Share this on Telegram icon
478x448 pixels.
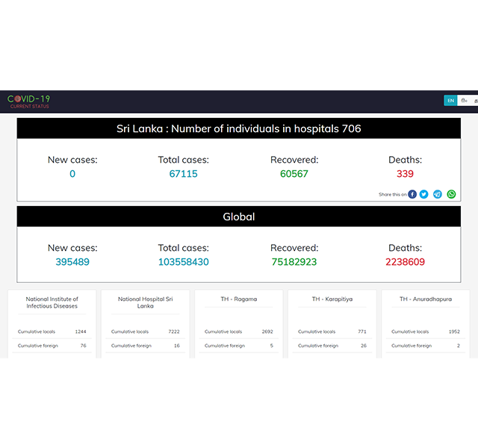click(438, 194)
